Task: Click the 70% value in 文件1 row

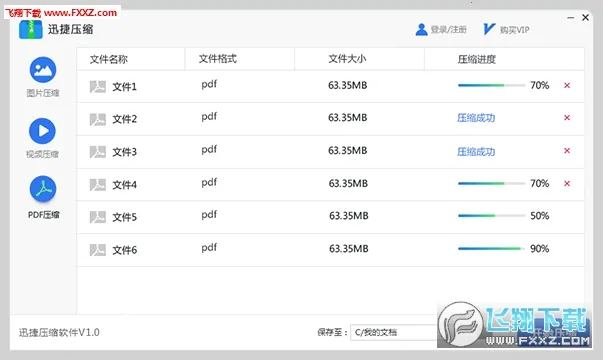Action: (x=540, y=85)
